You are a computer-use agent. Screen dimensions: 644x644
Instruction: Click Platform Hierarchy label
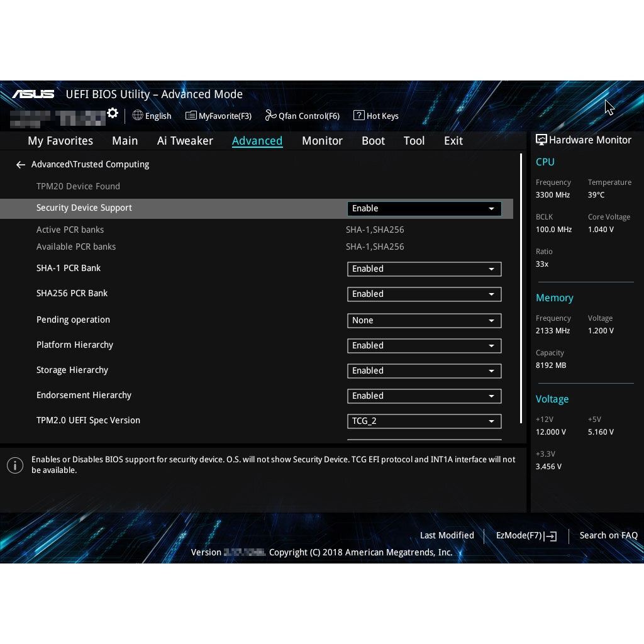pyautogui.click(x=75, y=345)
